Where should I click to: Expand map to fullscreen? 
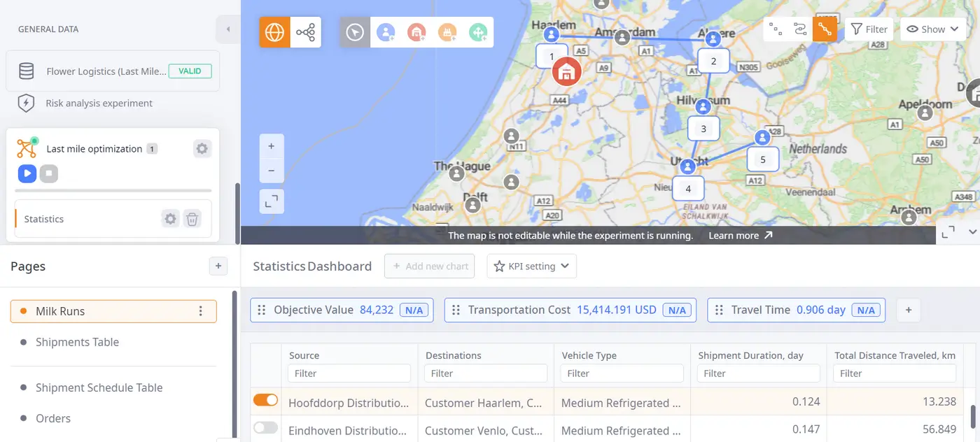point(271,202)
